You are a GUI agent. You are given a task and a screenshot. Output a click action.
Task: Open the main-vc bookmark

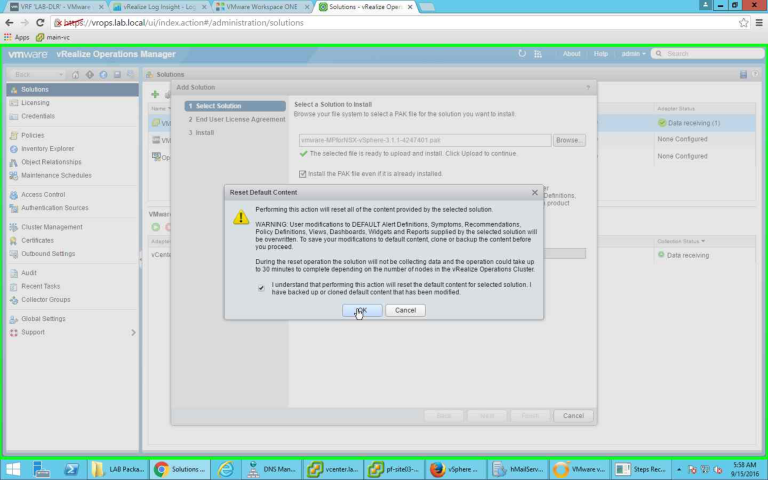coord(53,37)
